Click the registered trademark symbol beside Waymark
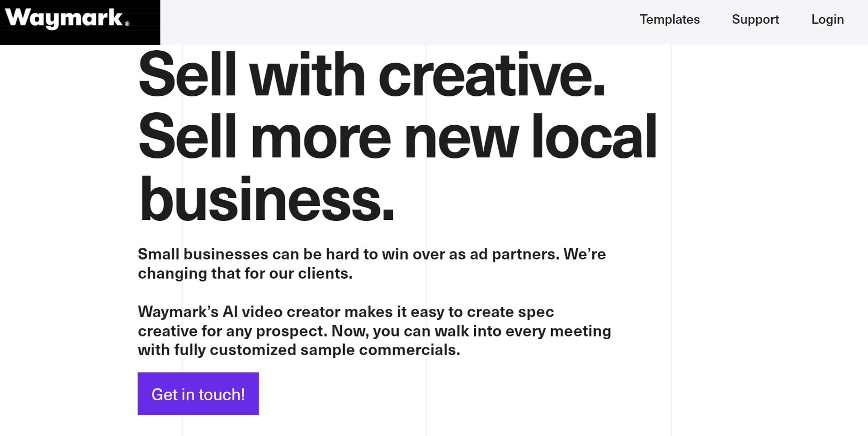 127,24
